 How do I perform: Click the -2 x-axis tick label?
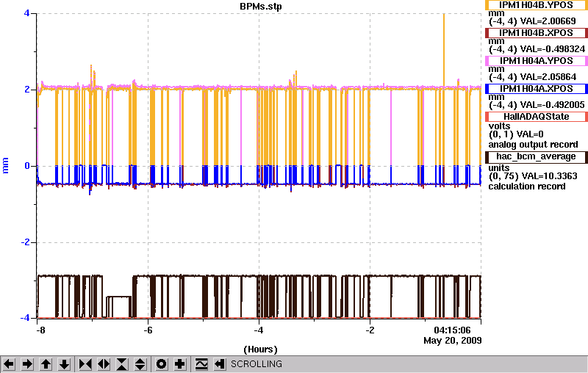tap(370, 330)
